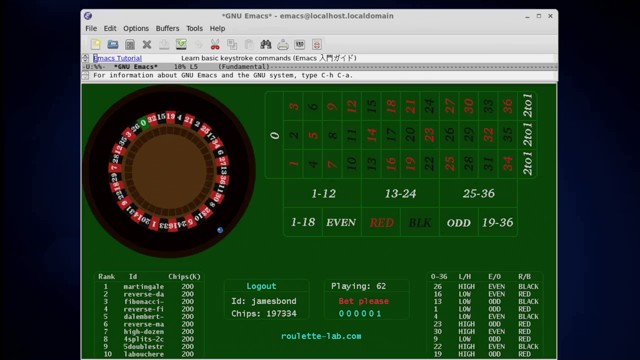The image size is (640, 360).
Task: Click the Logout link
Action: coord(261,286)
